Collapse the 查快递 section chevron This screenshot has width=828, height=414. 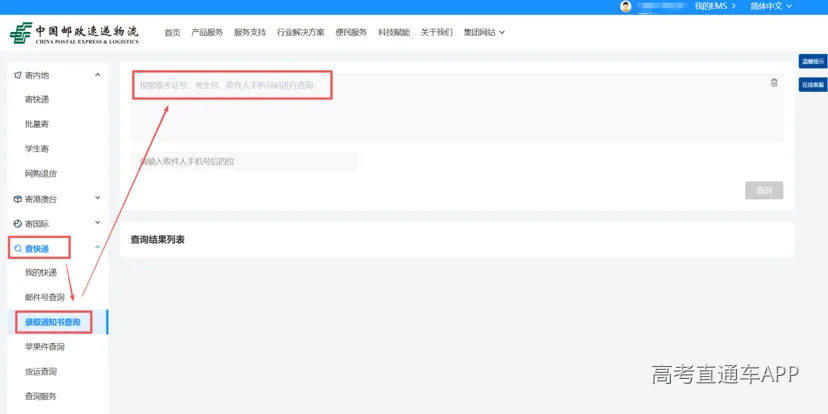(x=97, y=247)
